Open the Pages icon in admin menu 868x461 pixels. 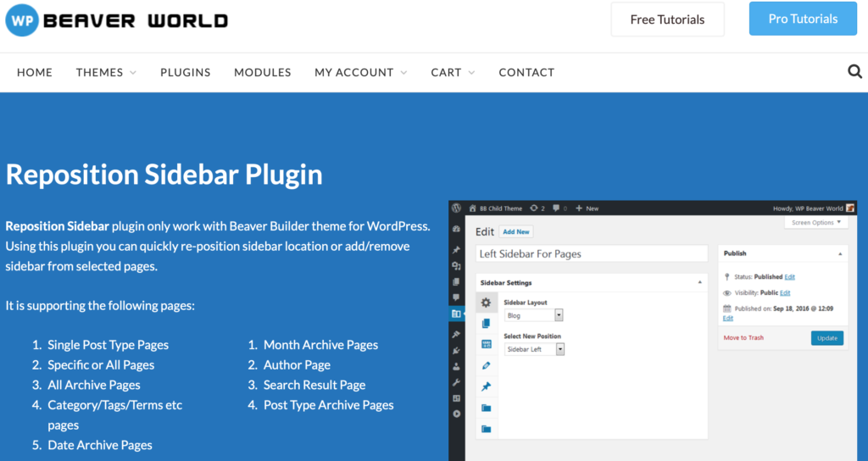point(456,281)
